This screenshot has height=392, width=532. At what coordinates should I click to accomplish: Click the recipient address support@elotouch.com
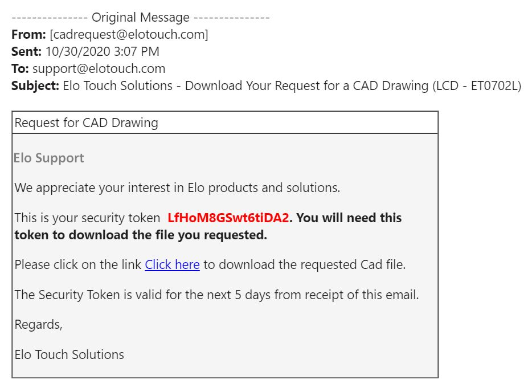(99, 68)
